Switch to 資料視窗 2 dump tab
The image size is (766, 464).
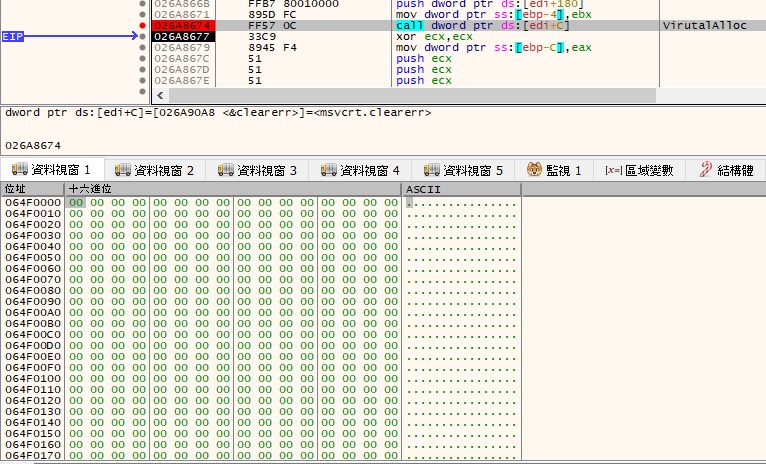(154, 170)
